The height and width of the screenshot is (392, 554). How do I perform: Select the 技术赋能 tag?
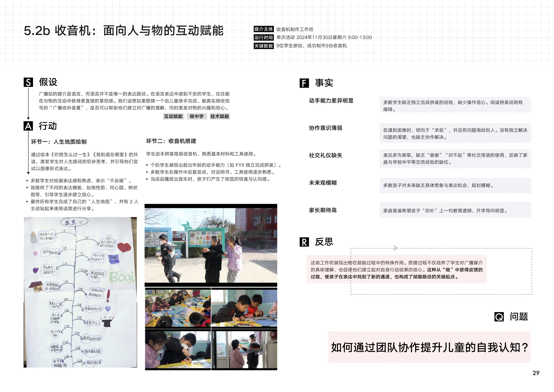[x=219, y=116]
